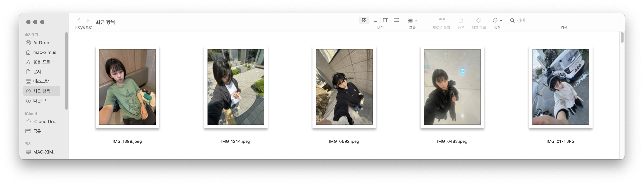This screenshot has width=644, height=185.
Task: Open AirDrop in the sidebar
Action: click(x=41, y=43)
